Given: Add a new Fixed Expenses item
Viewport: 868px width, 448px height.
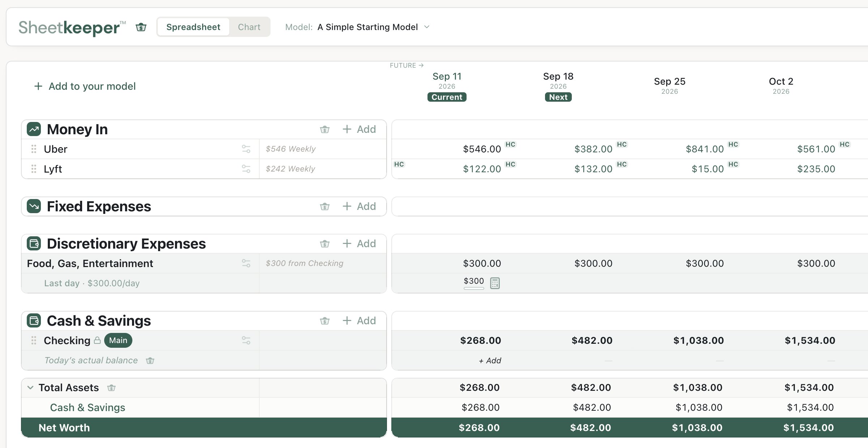Looking at the screenshot, I should tap(359, 206).
